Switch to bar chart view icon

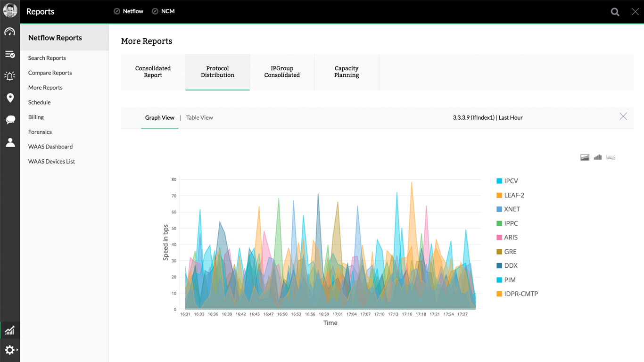pos(598,157)
